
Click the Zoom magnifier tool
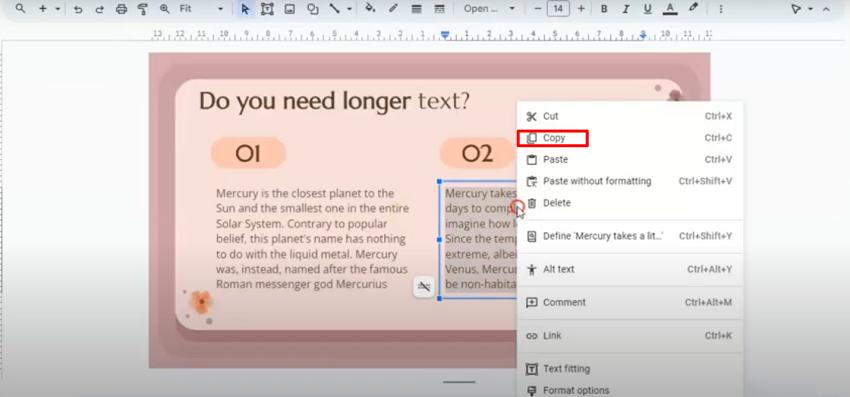pos(165,9)
